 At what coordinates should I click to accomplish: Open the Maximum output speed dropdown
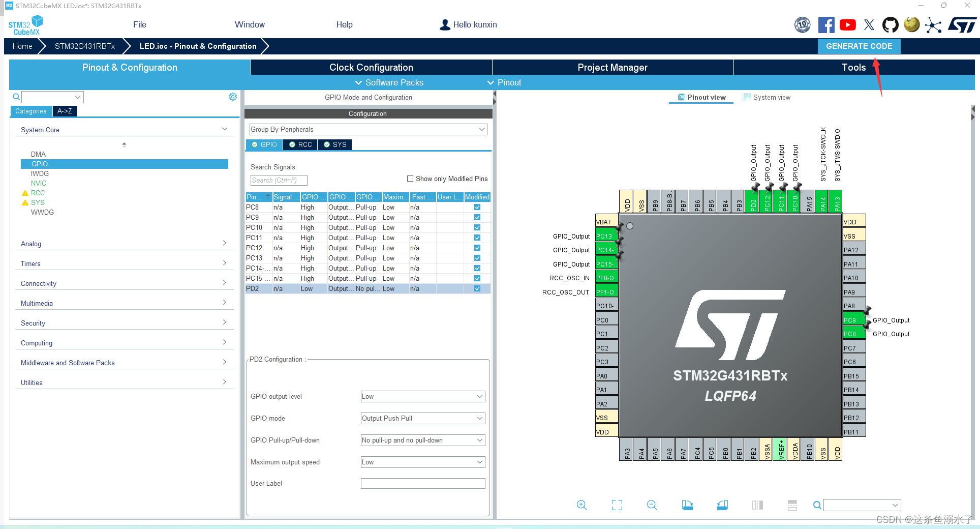click(x=423, y=462)
